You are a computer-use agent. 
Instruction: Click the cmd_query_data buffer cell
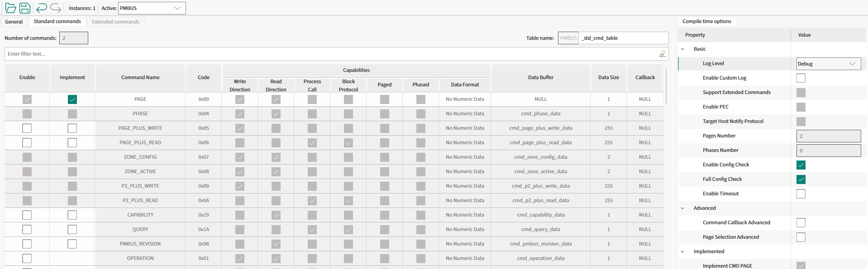tap(541, 230)
